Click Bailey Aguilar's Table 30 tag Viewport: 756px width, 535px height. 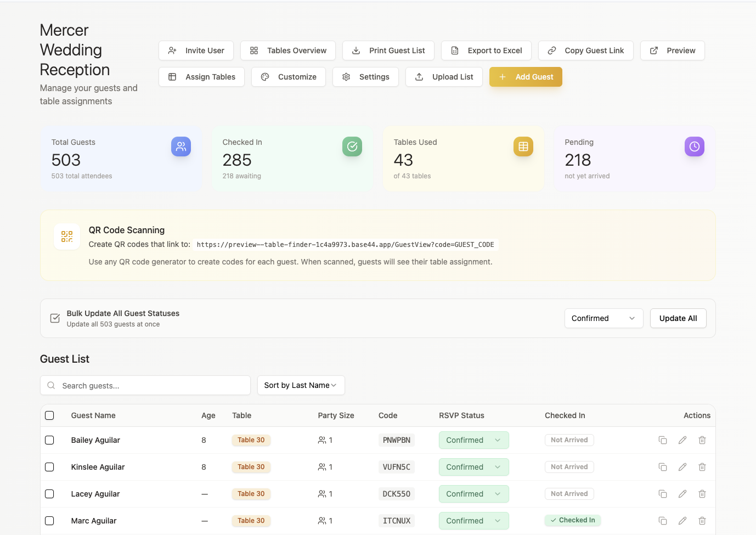click(251, 440)
